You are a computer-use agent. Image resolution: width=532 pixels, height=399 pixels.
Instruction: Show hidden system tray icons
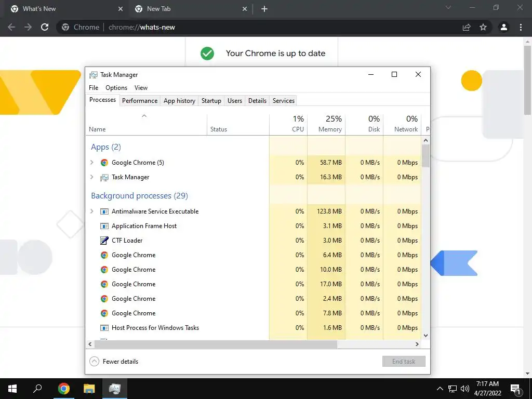point(440,389)
